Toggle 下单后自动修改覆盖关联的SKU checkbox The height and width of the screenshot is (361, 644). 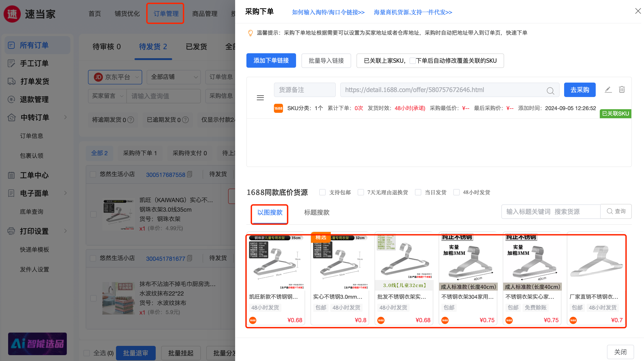[412, 61]
